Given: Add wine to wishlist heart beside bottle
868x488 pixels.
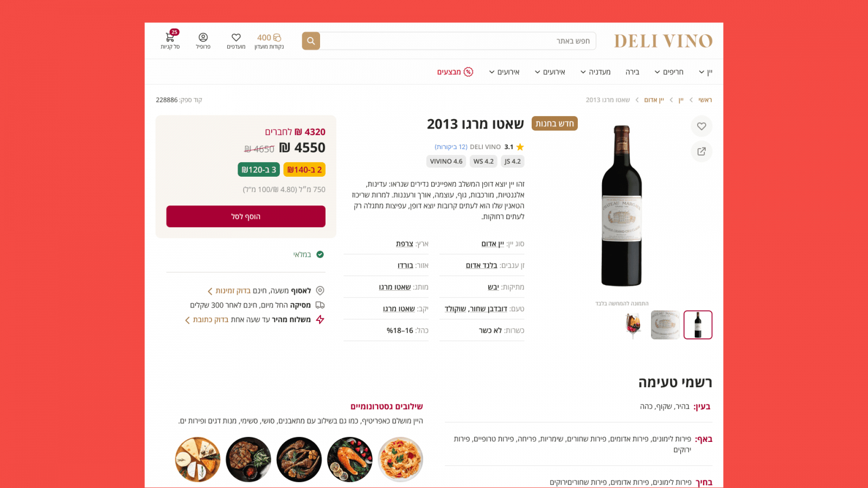Looking at the screenshot, I should tap(701, 126).
